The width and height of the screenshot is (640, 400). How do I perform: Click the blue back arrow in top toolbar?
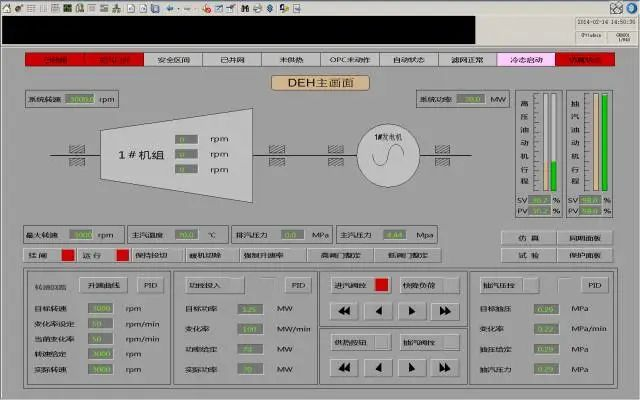[170, 8]
